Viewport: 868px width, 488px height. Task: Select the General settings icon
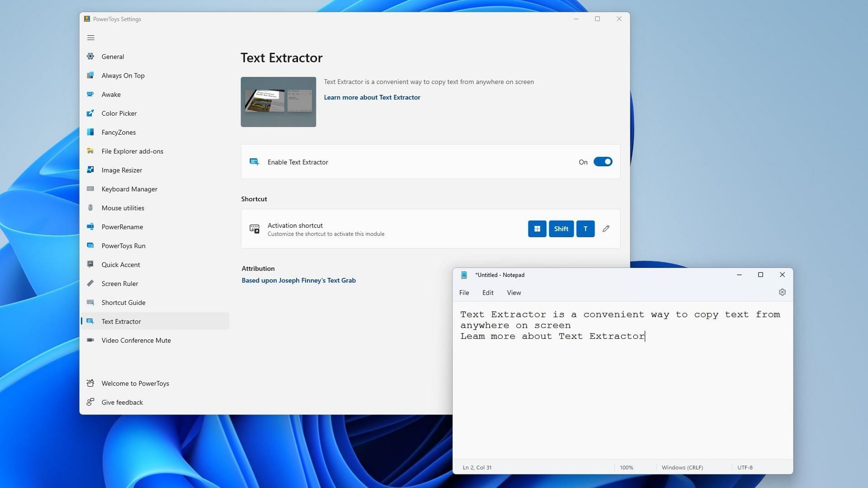click(90, 56)
